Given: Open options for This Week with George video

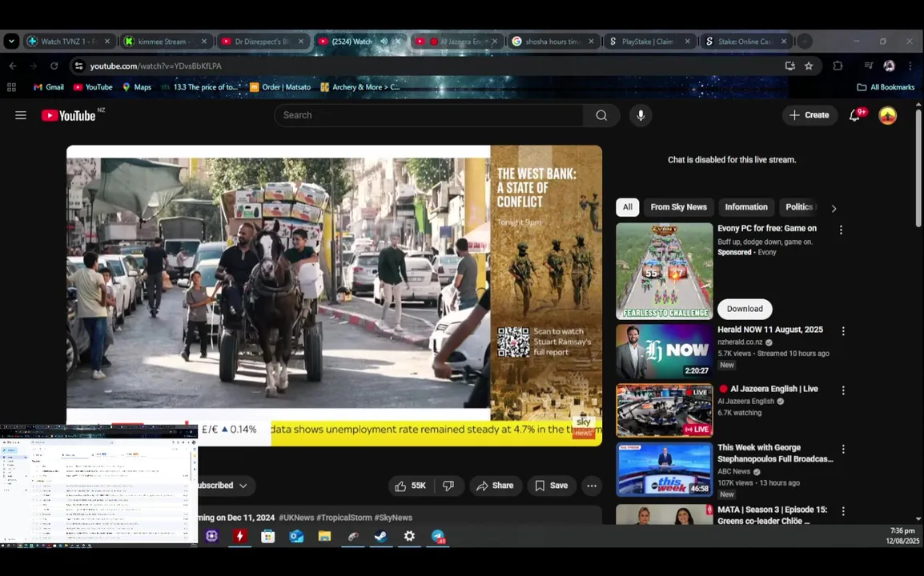Looking at the screenshot, I should coord(843,450).
